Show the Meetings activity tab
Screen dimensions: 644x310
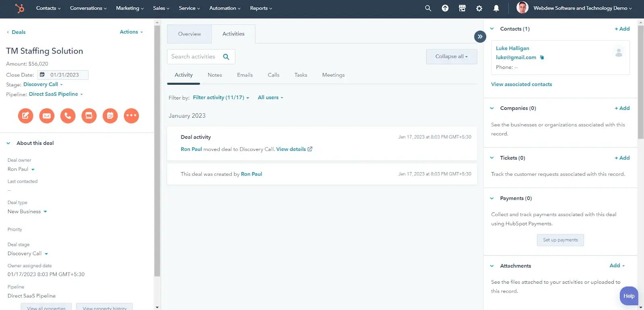(x=333, y=75)
